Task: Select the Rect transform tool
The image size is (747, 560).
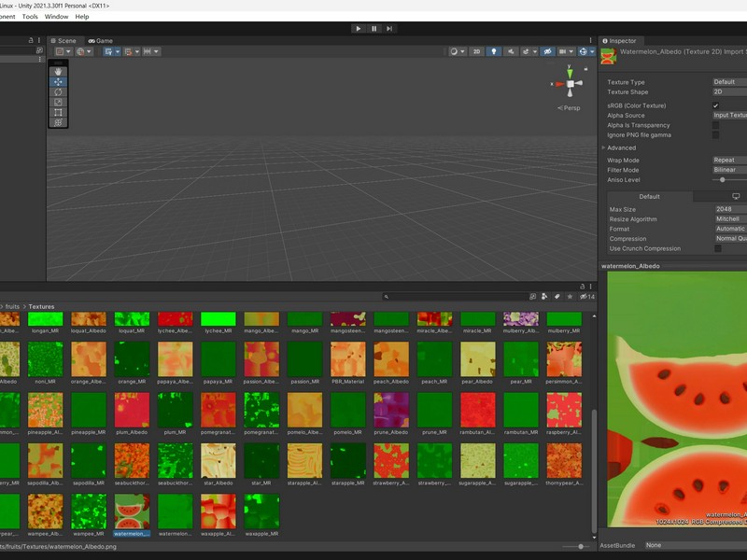Action: pyautogui.click(x=58, y=112)
